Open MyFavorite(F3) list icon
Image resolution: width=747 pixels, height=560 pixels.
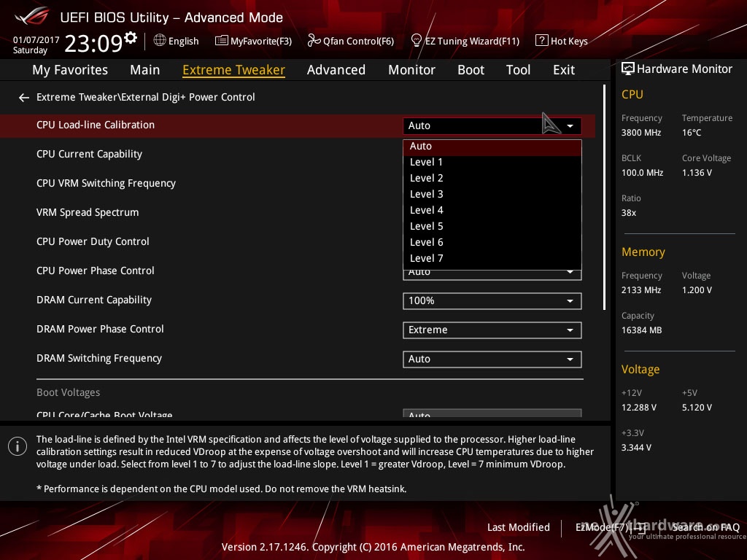coord(221,41)
